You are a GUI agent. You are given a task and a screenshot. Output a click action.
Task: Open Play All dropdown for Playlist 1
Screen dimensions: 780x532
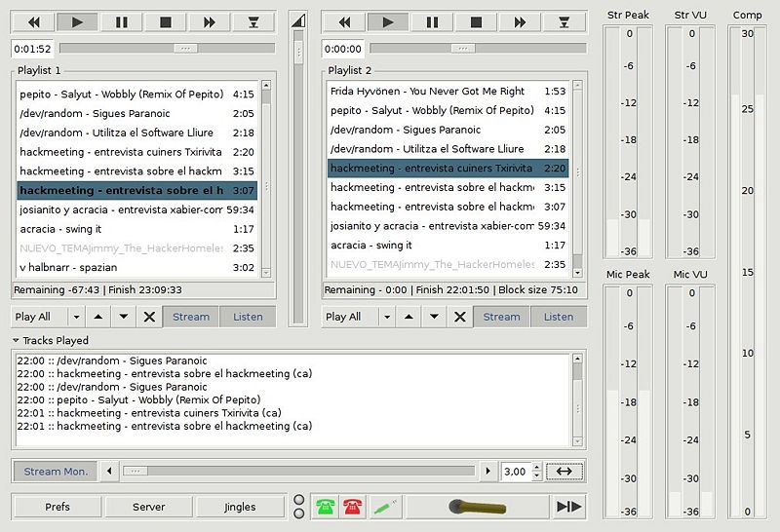point(76,317)
